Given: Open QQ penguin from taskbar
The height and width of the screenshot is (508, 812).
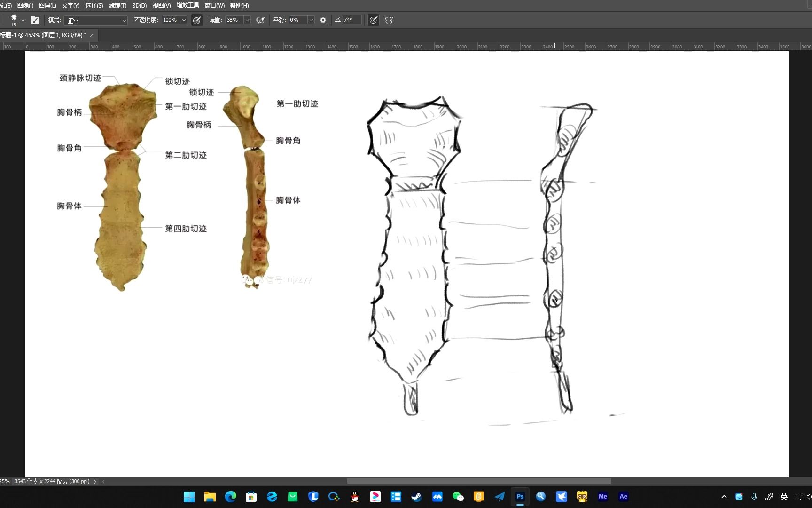Looking at the screenshot, I should click(x=355, y=497).
